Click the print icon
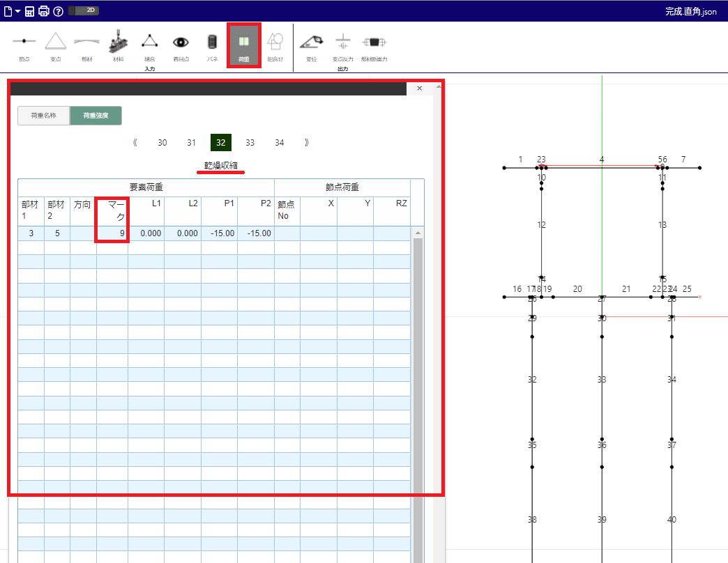The image size is (728, 563). click(x=44, y=11)
